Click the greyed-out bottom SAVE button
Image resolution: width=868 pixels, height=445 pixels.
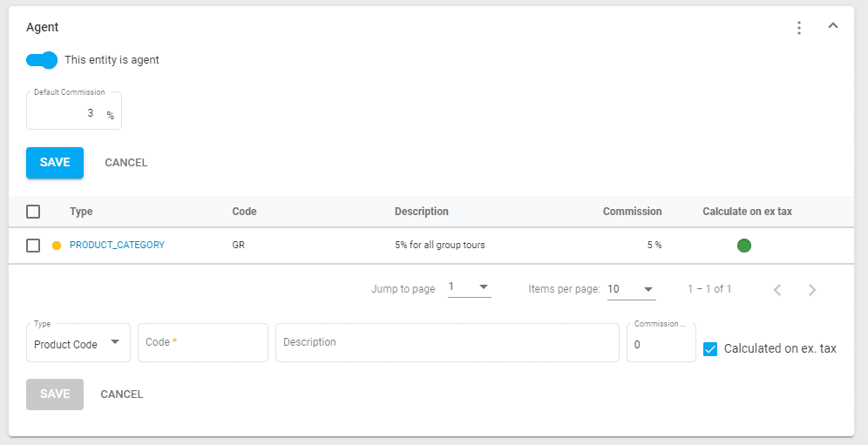(x=55, y=394)
